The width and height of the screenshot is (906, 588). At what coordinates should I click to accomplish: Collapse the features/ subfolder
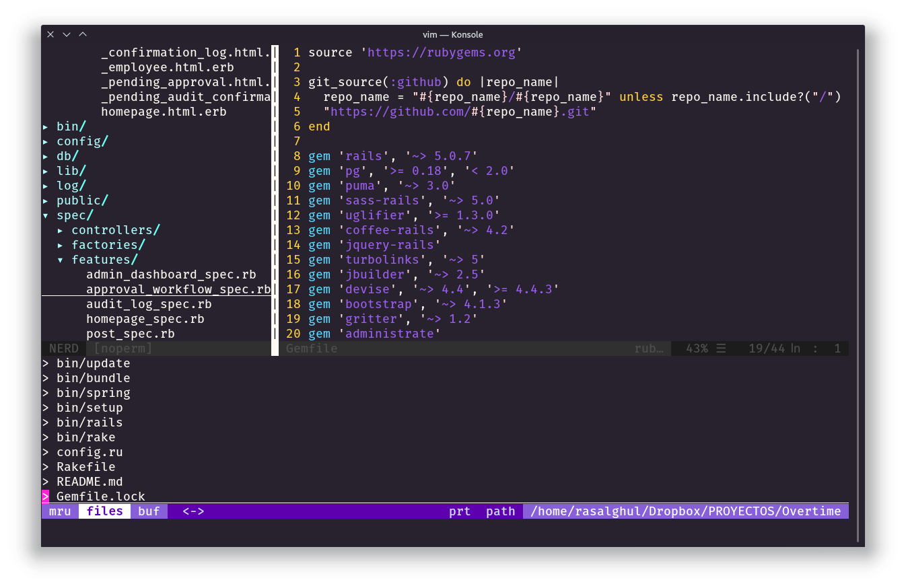(61, 260)
